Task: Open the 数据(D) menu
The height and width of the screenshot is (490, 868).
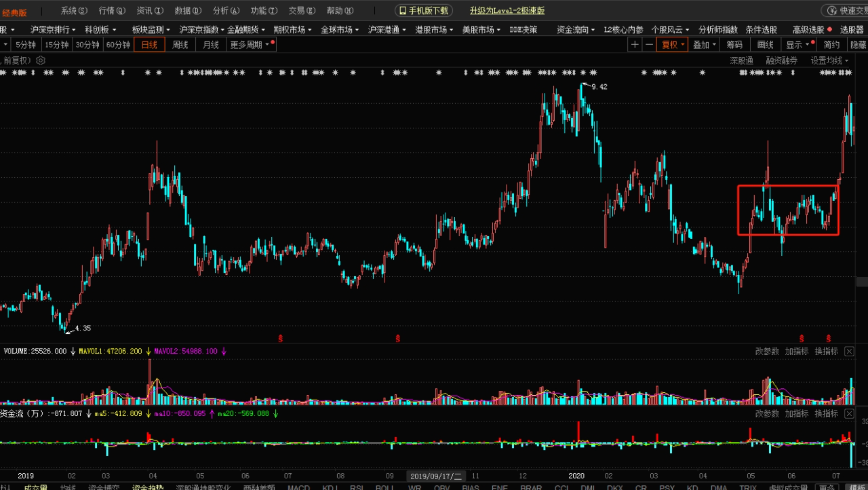Action: [188, 11]
